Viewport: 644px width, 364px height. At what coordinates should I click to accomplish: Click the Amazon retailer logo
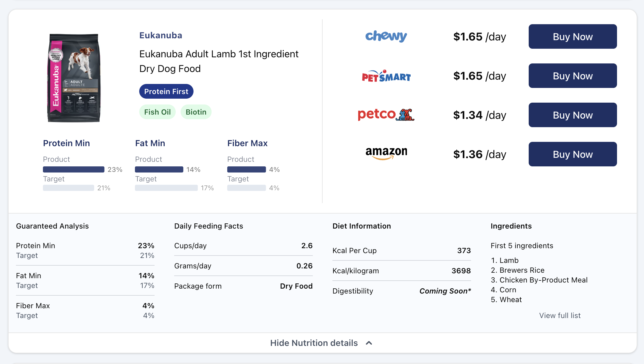tap(386, 153)
